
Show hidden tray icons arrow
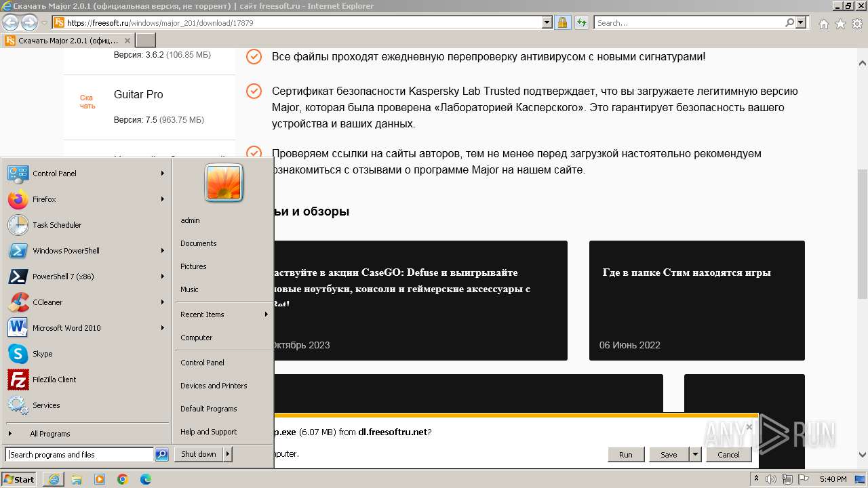click(x=757, y=479)
